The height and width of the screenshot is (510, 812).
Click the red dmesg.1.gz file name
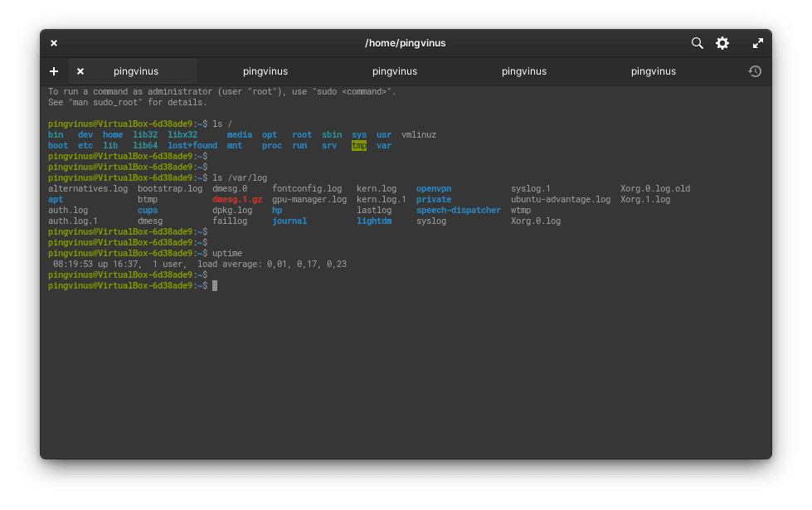click(237, 200)
